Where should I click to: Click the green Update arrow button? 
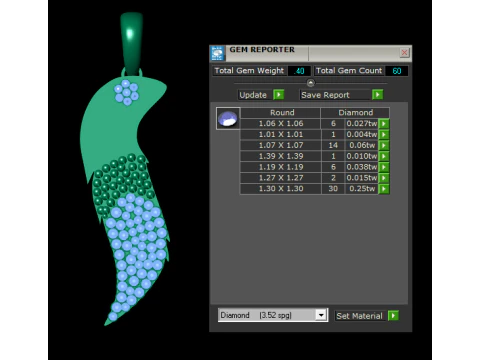[x=278, y=95]
